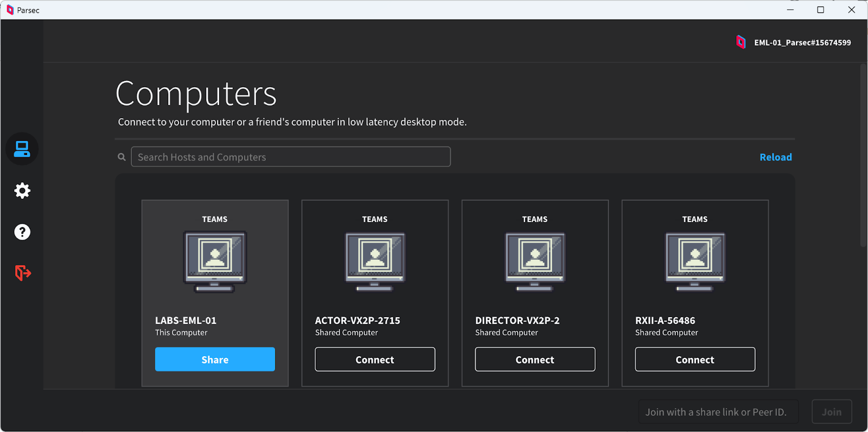The width and height of the screenshot is (868, 432).
Task: Connect to RXII-A-56486
Action: (x=695, y=359)
